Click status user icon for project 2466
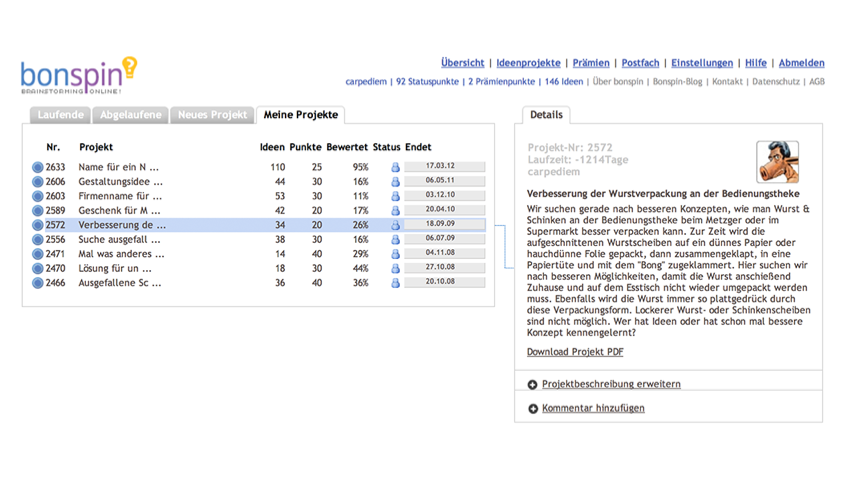Viewport: 848px width, 500px height. pos(395,283)
